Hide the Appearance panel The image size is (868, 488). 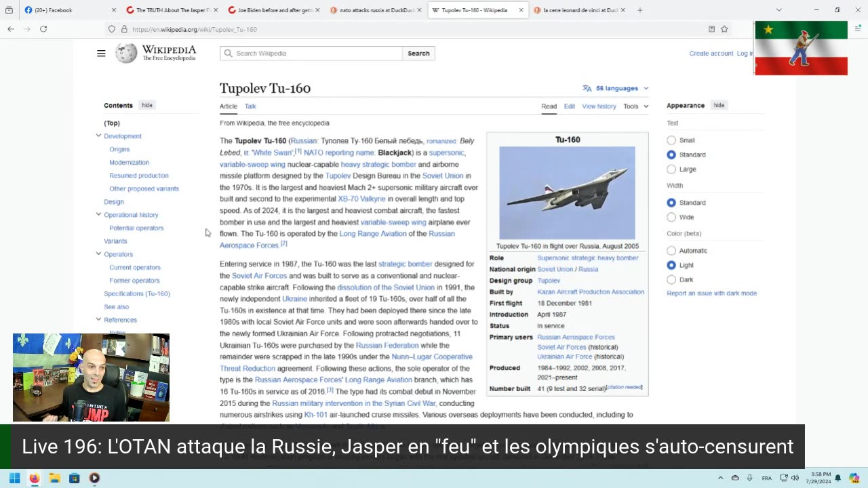click(x=719, y=105)
